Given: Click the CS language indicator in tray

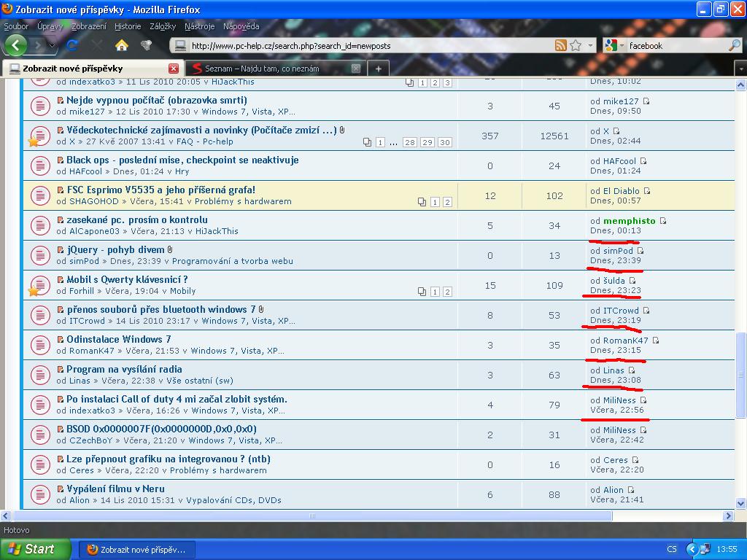Looking at the screenshot, I should [x=672, y=549].
